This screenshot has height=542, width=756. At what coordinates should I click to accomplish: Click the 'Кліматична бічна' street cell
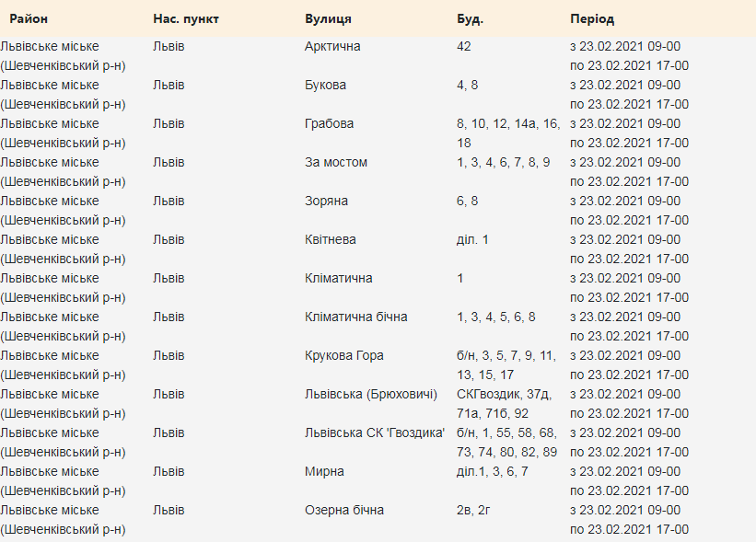(x=355, y=317)
